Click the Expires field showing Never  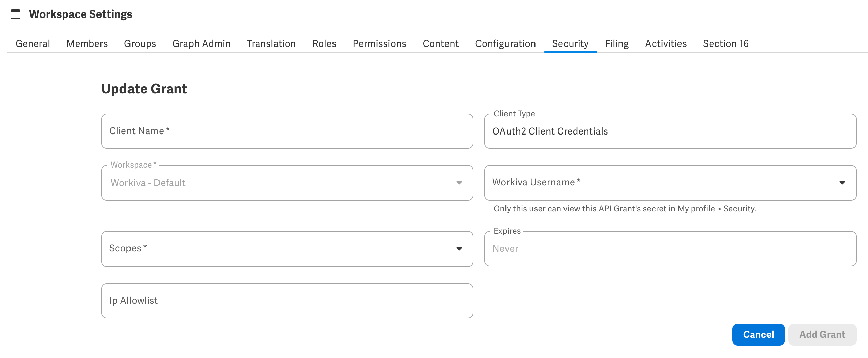pyautogui.click(x=671, y=248)
